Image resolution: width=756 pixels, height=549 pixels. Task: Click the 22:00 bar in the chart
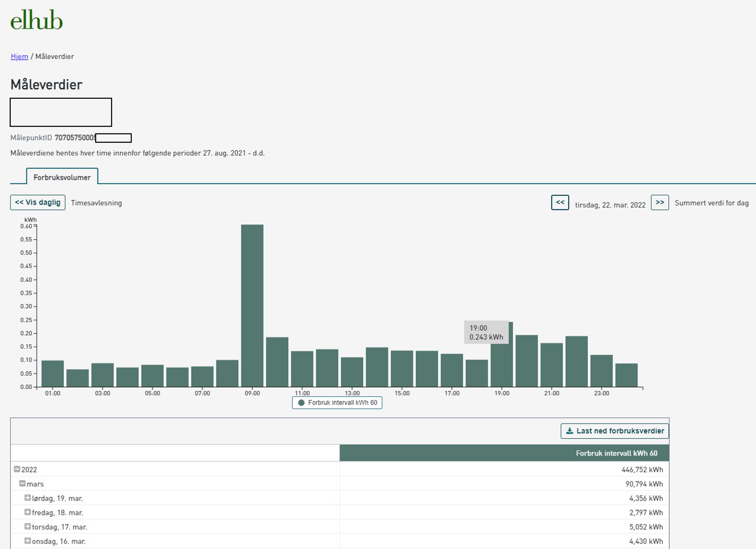(x=576, y=362)
